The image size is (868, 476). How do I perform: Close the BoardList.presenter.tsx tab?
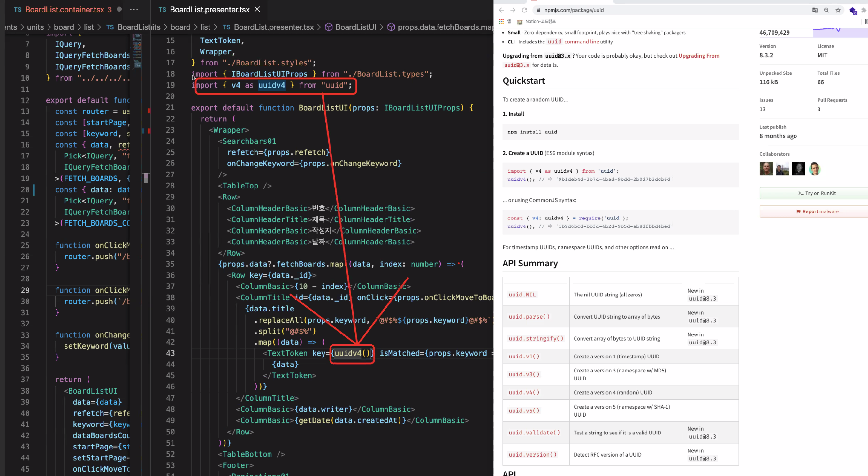coord(257,10)
